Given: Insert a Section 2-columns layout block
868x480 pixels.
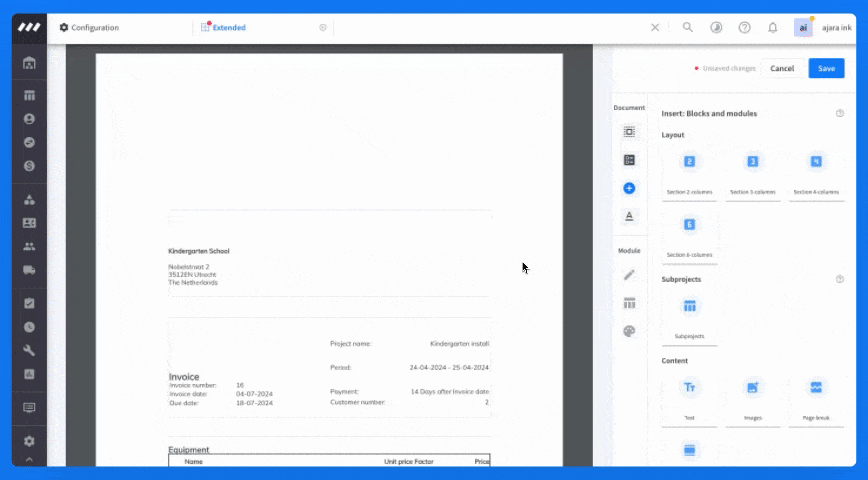Looking at the screenshot, I should [x=689, y=162].
